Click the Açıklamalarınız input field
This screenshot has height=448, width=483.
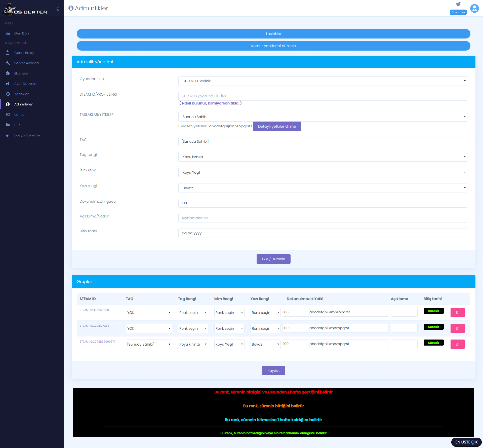pos(323,218)
